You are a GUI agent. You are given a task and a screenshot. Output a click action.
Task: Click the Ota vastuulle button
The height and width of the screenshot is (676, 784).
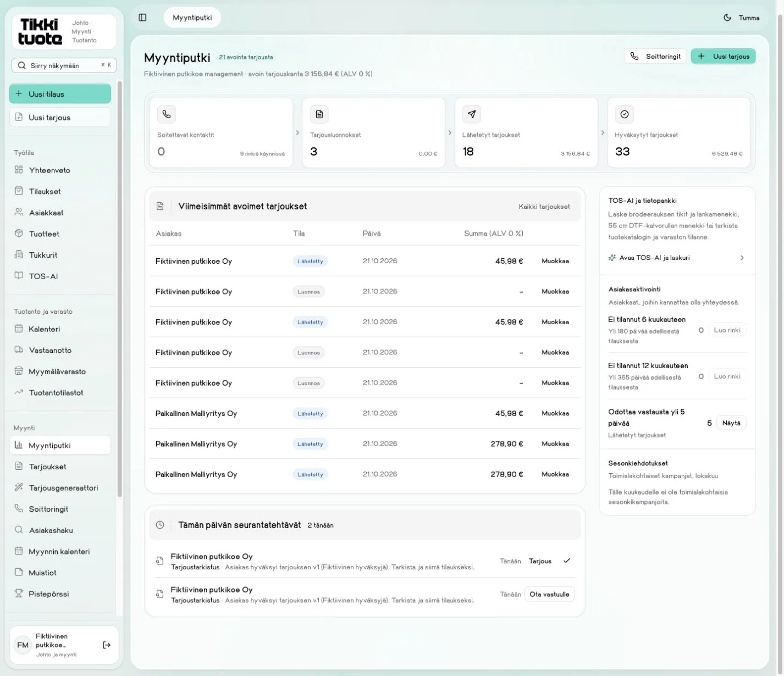[x=549, y=594]
